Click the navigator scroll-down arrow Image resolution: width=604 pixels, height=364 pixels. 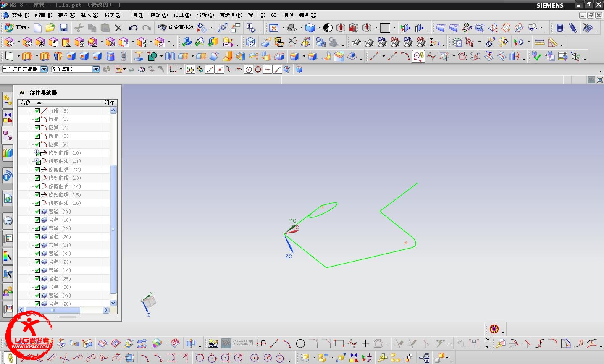pyautogui.click(x=113, y=303)
